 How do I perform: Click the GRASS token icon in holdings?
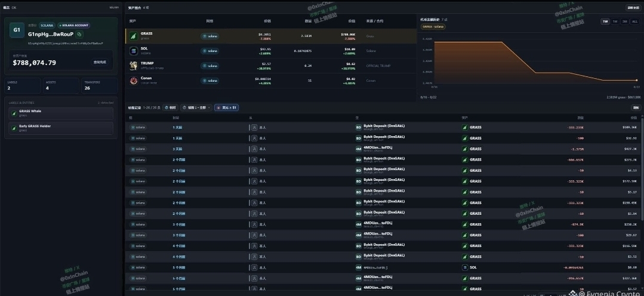pos(134,36)
